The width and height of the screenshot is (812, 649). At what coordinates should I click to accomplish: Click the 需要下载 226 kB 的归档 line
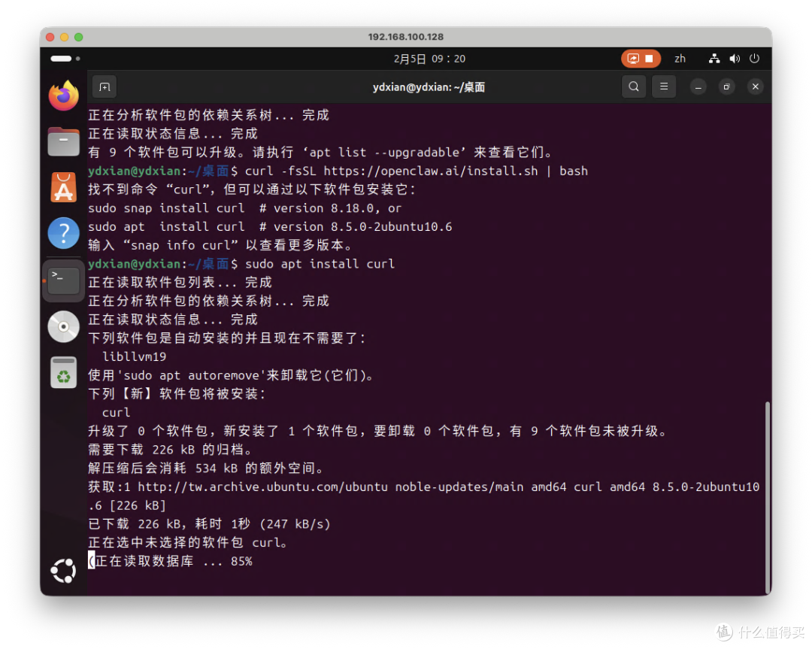coord(171,450)
